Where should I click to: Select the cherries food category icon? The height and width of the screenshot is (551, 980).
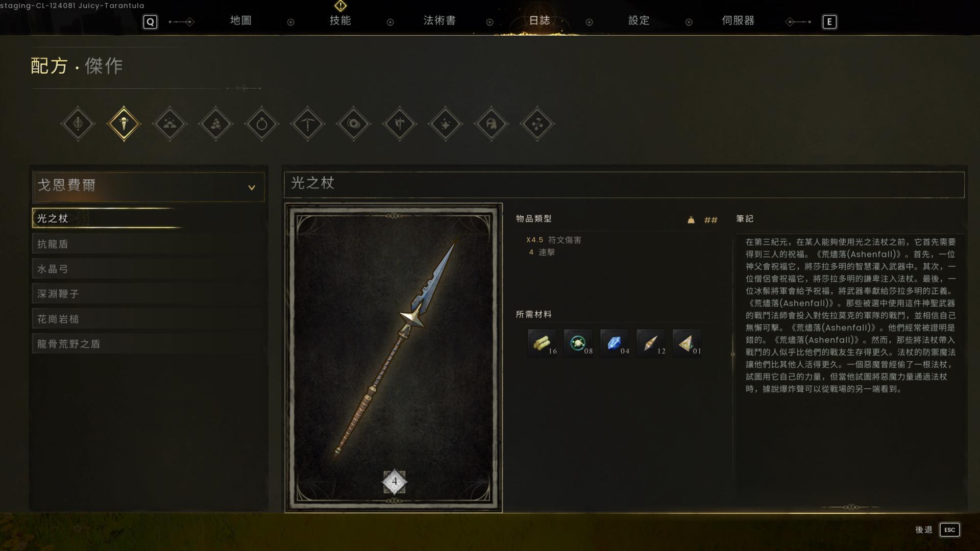pos(537,124)
